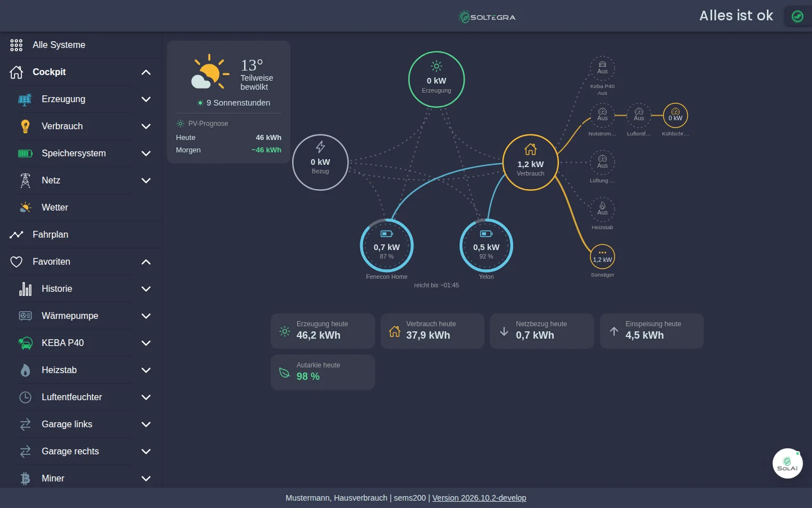Viewport: 812px width, 508px height.
Task: Expand the Wärmepumpe menu chevron
Action: 146,316
